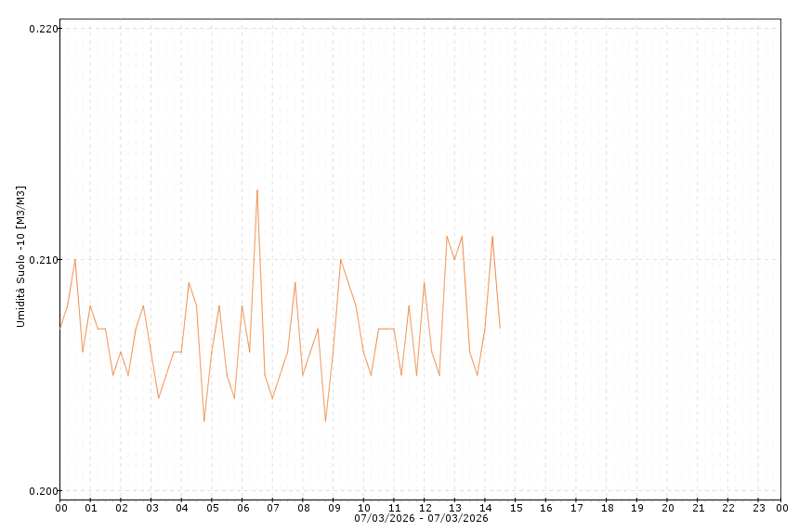799x532 pixels.
Task: Click the 0.200 y-axis tick label
Action: coord(44,491)
